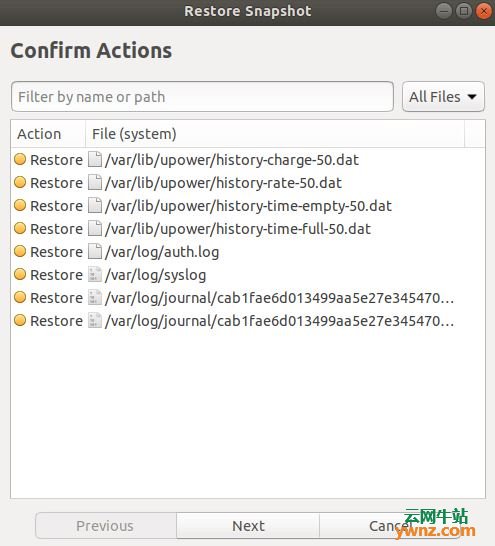The width and height of the screenshot is (495, 546).
Task: Open the All Files filter dropdown
Action: click(443, 97)
